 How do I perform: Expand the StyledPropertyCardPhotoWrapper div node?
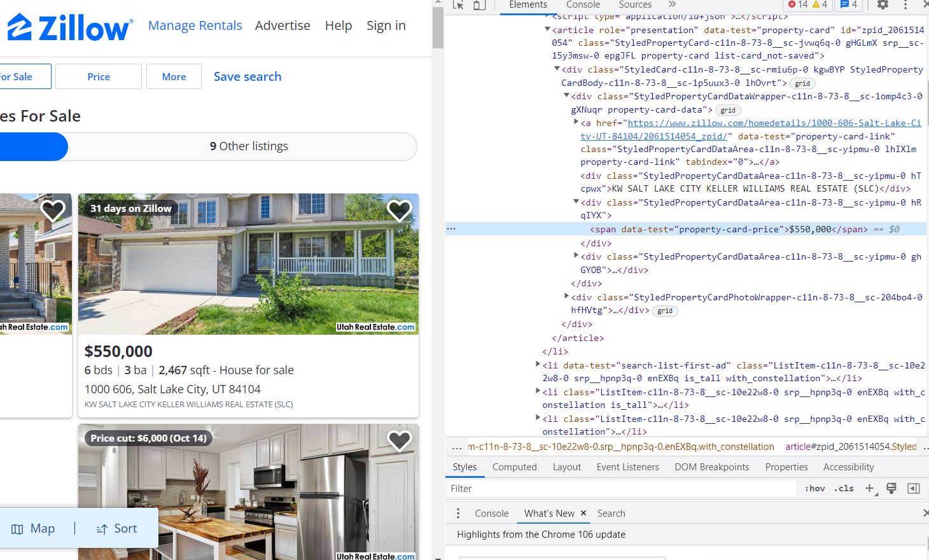click(566, 297)
